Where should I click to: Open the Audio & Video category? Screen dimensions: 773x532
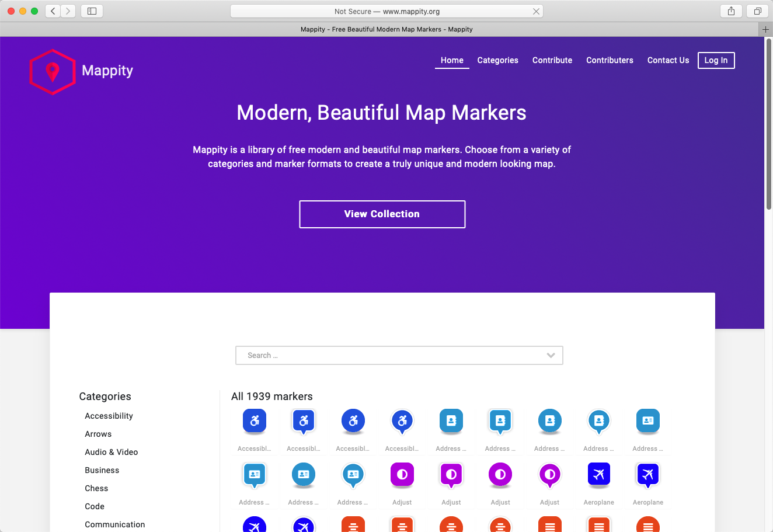coord(112,452)
